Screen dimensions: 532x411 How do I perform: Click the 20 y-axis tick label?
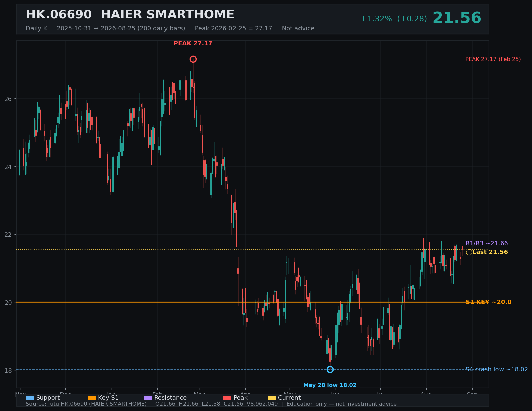pos(8,302)
